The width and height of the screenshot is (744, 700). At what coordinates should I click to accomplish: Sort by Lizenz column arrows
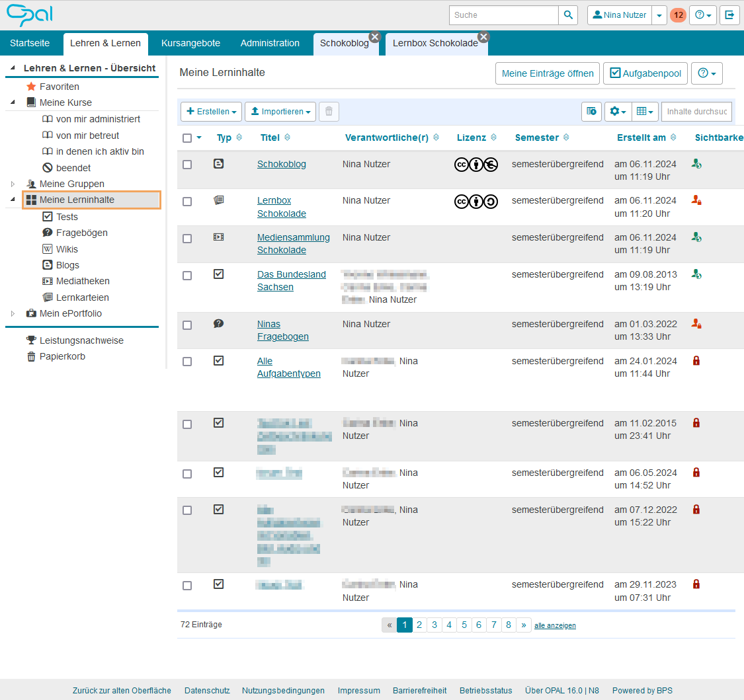pyautogui.click(x=493, y=137)
